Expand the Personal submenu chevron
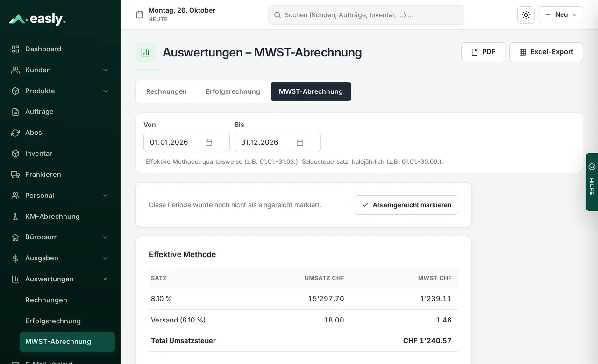The width and height of the screenshot is (598, 364). coord(106,196)
